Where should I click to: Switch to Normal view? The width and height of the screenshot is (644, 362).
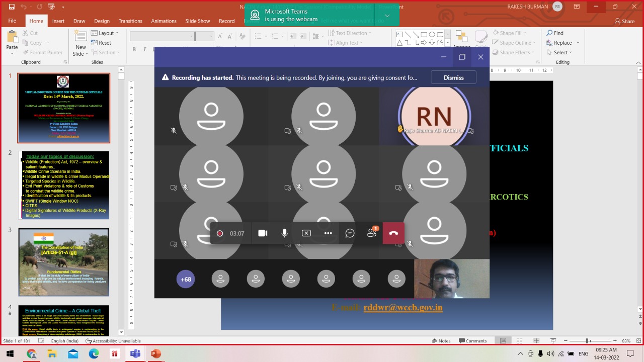503,341
